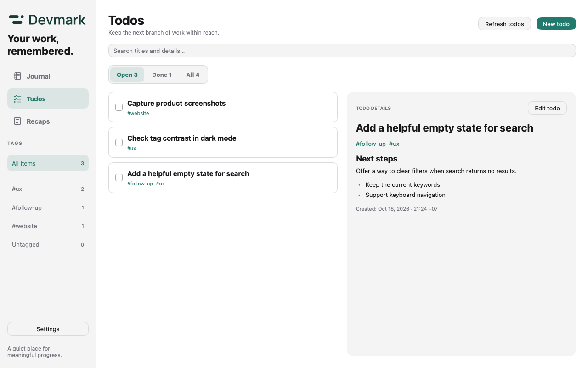Click the Keep the current keywords bullet
The width and height of the screenshot is (588, 368).
click(403, 184)
